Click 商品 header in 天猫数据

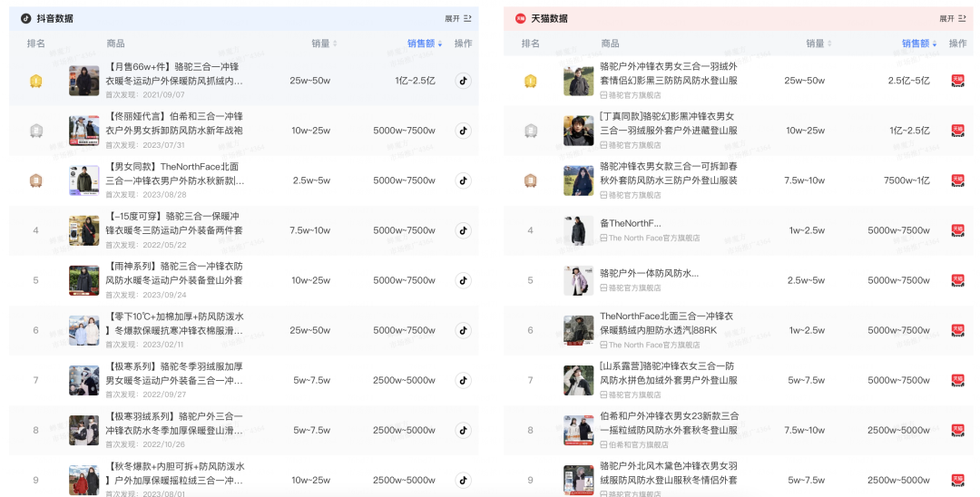(x=610, y=44)
